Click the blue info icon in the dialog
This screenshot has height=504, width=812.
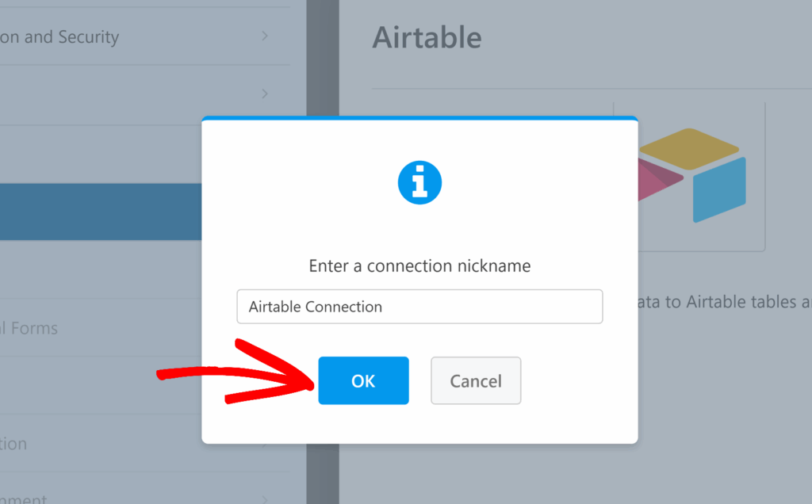(x=419, y=183)
